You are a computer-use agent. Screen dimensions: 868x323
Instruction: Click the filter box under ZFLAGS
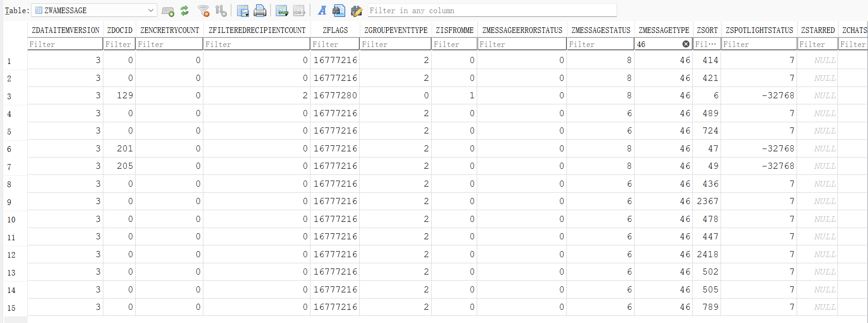point(335,44)
